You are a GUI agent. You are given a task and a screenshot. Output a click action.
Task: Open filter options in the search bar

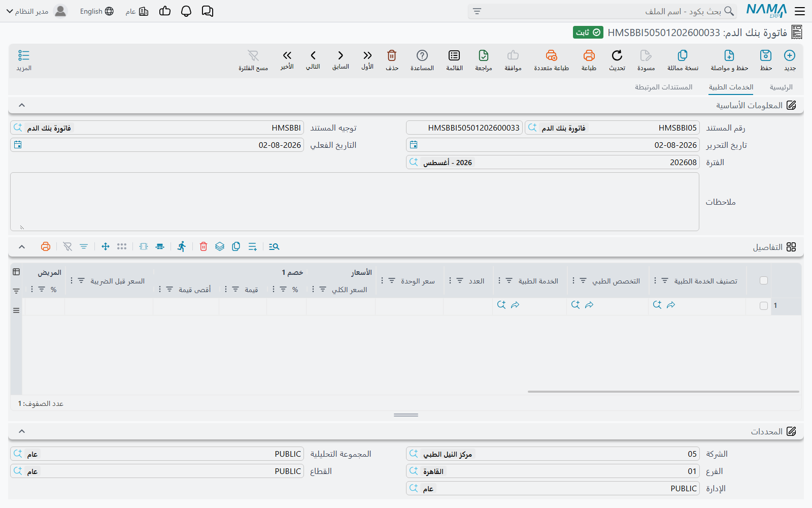[477, 11]
